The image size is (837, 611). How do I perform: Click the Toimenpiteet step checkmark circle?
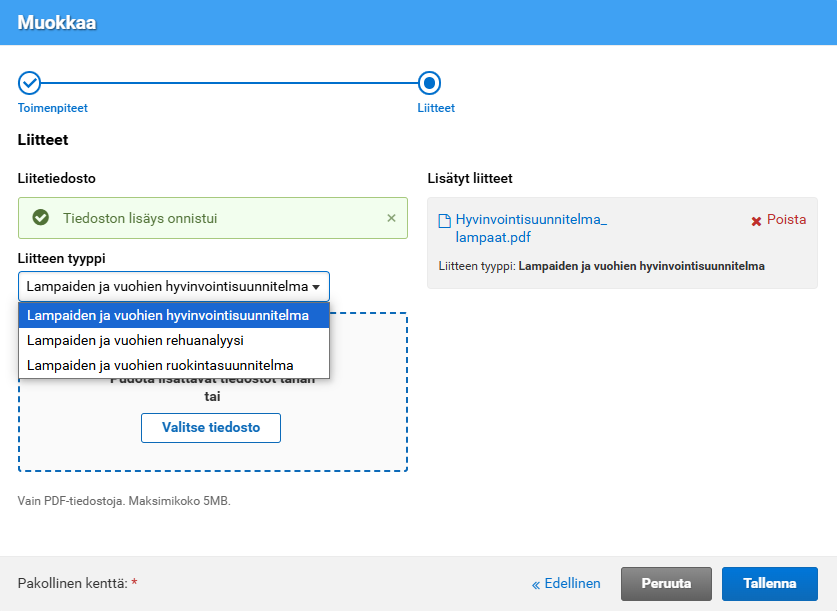point(30,83)
